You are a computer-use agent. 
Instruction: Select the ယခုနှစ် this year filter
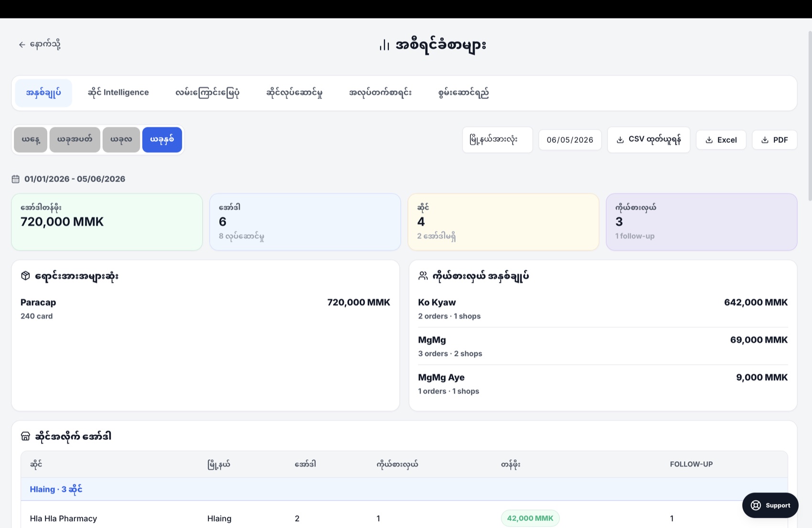[x=162, y=140]
